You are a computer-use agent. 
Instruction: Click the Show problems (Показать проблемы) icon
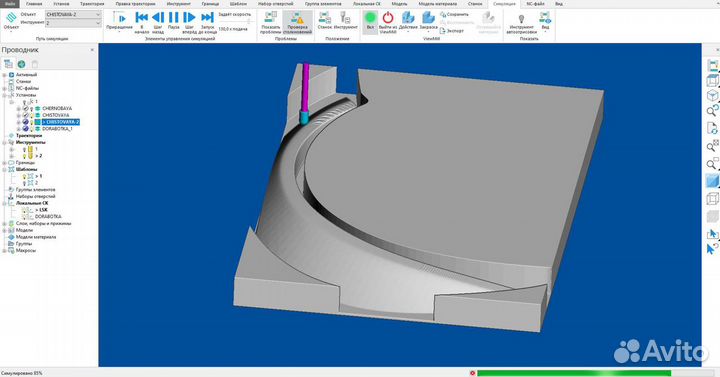(270, 17)
